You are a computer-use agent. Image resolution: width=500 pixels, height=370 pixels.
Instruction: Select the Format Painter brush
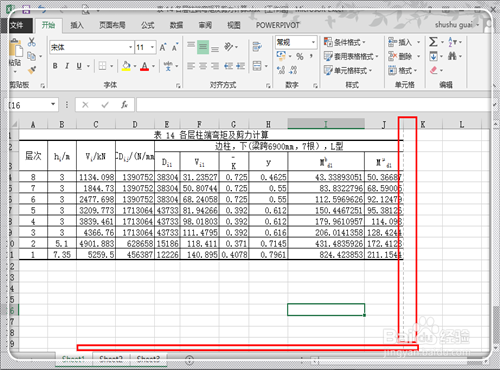click(32, 70)
